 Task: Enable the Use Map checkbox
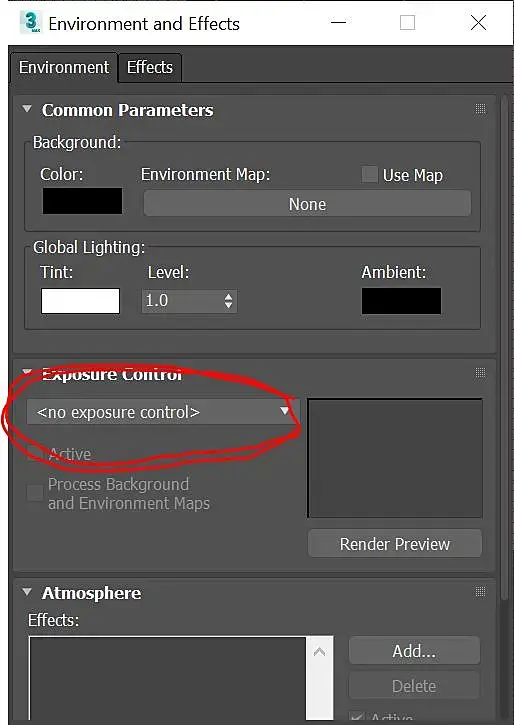[x=369, y=175]
